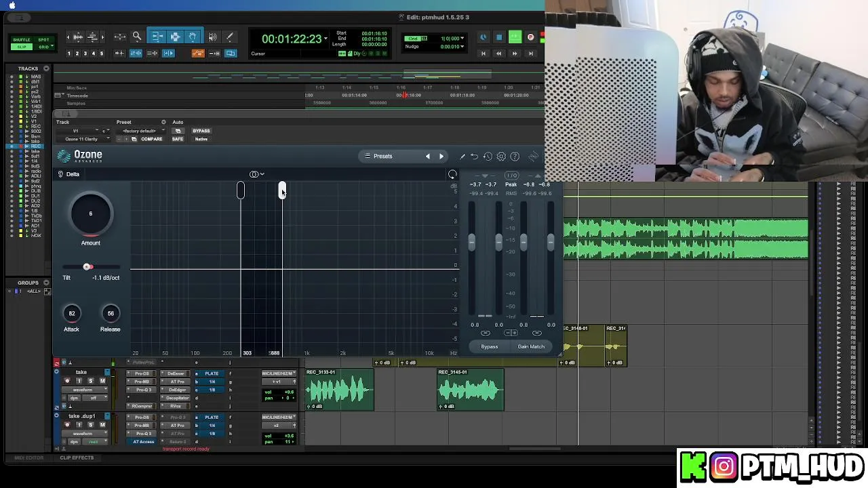Select SLIP edit mode
868x488 pixels.
(x=22, y=47)
